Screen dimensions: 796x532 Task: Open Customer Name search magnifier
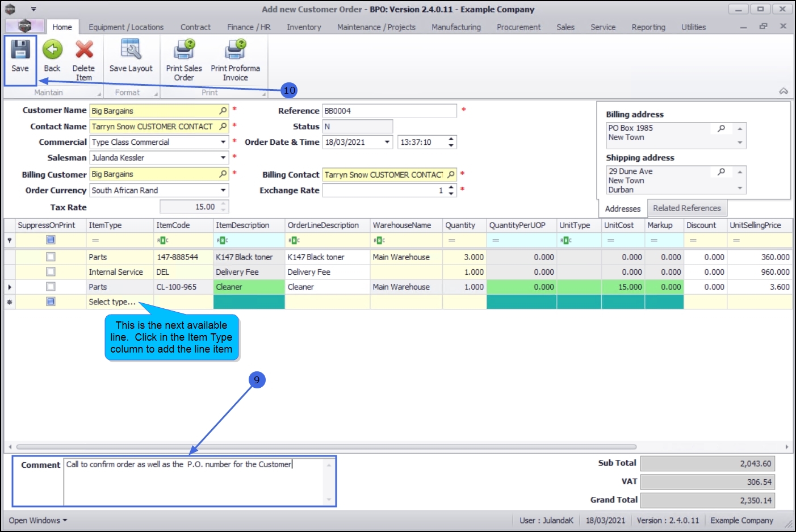(223, 111)
